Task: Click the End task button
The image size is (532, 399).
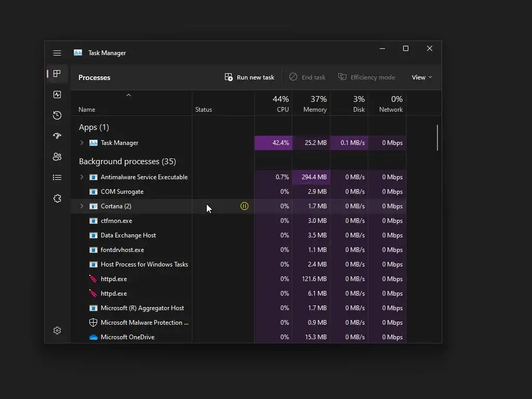Action: pos(307,77)
